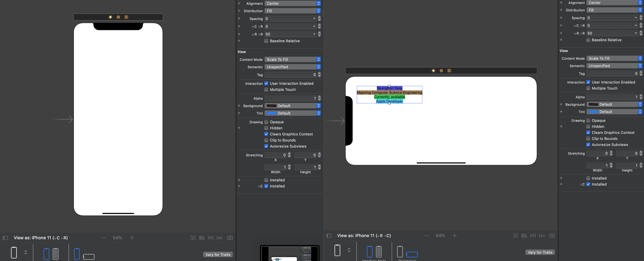Select landscape orientation icon in portrait canvas bar
Image resolution: width=644 pixels, height=261 pixels.
tap(89, 256)
